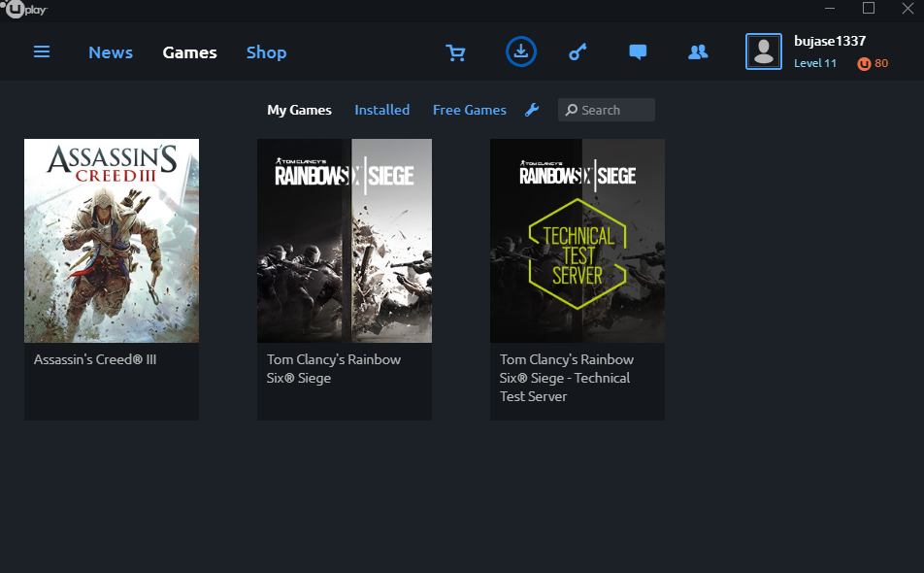Open the downloads manager icon
The width and height of the screenshot is (924, 573).
521,51
